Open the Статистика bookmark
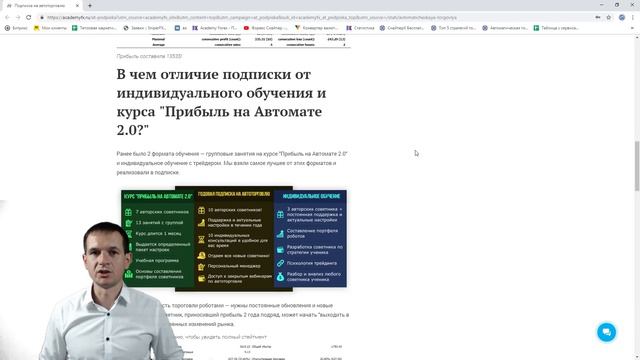This screenshot has height=360, width=640. tap(360, 28)
